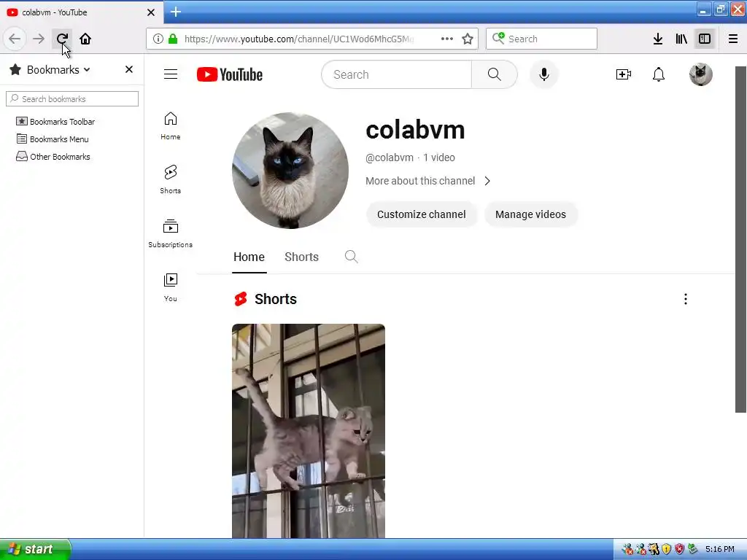Open account menu via cat avatar

[x=701, y=74]
